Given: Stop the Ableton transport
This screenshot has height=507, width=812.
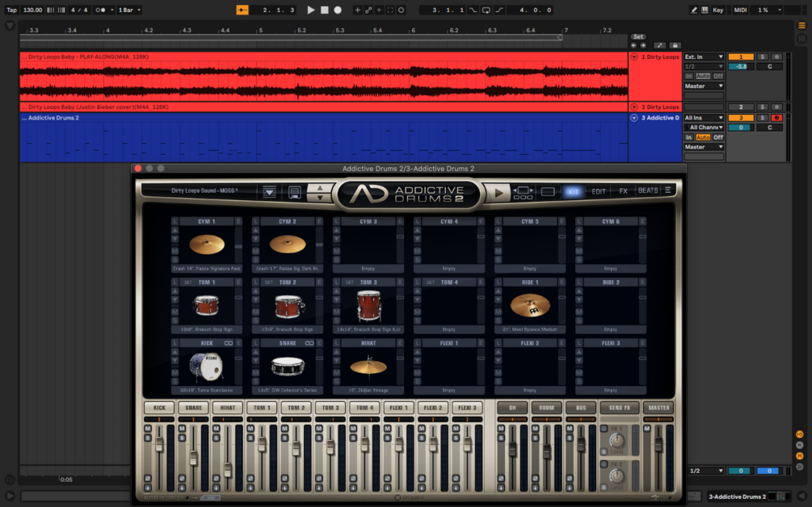Looking at the screenshot, I should (325, 10).
